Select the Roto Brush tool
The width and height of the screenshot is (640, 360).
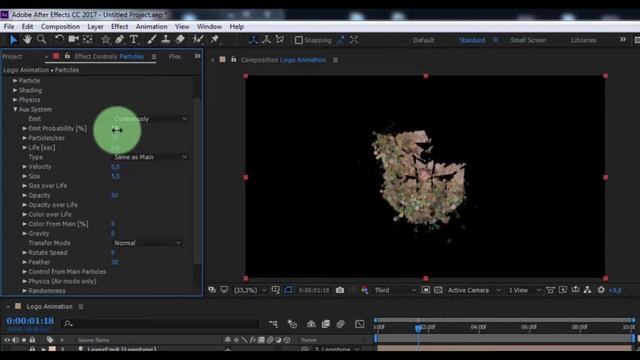(x=198, y=40)
